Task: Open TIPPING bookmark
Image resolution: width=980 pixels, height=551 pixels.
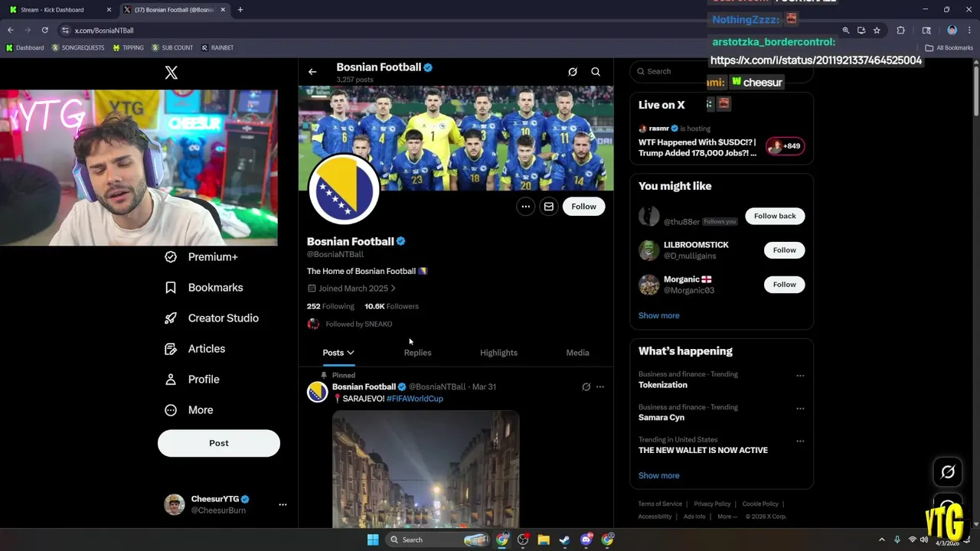Action: 128,47
